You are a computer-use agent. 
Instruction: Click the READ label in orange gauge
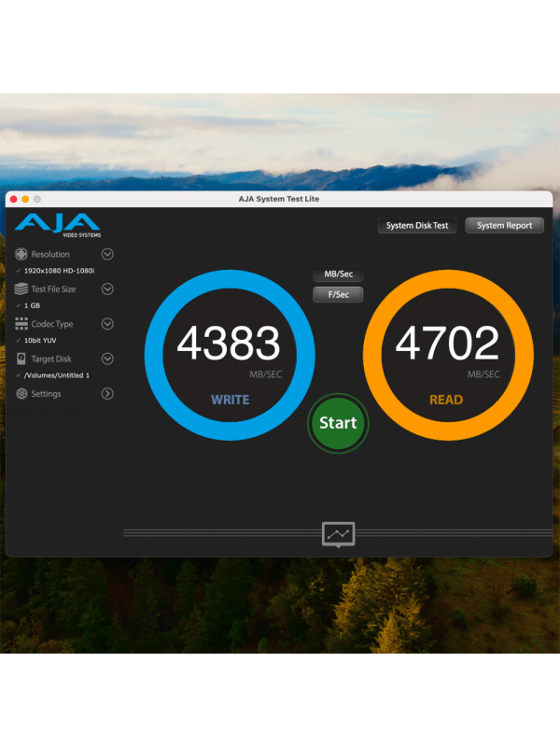(x=446, y=400)
